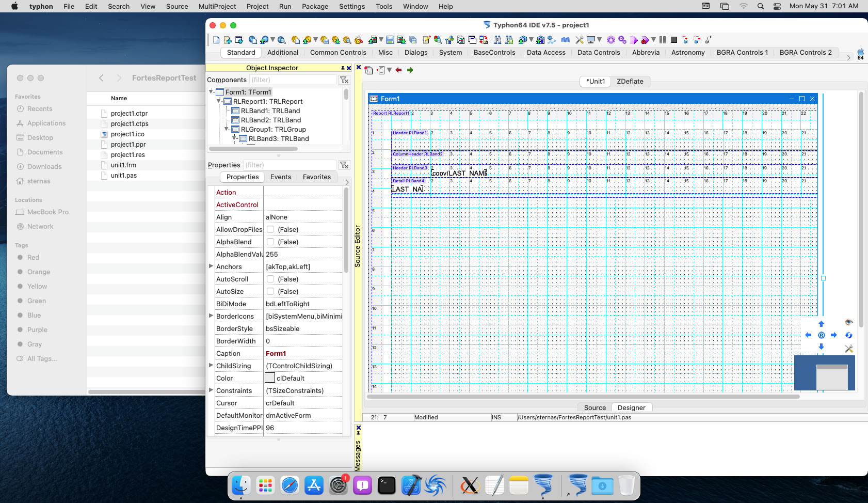
Task: Click the monitor Desktops toolbar icon
Action: (x=591, y=40)
